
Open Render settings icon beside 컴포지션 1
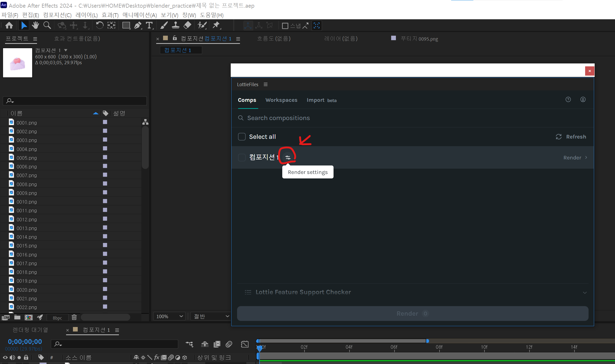coord(288,158)
